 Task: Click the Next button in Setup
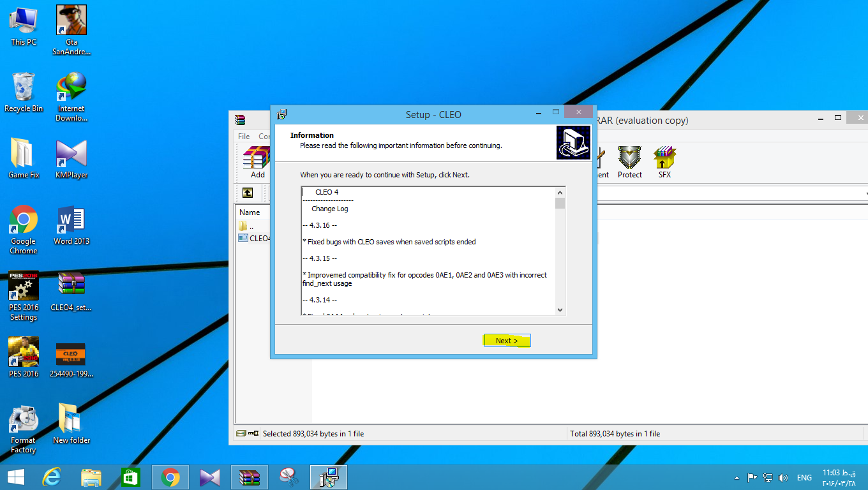pyautogui.click(x=507, y=341)
